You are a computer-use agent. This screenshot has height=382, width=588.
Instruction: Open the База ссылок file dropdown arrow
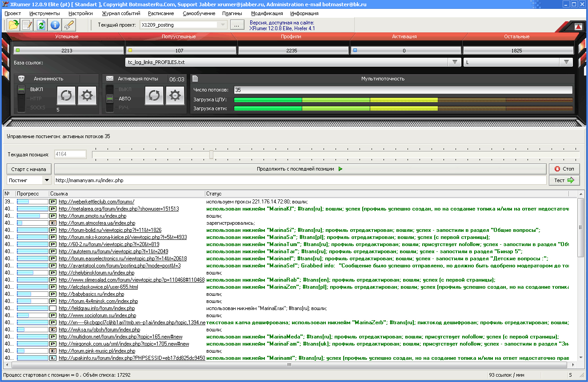454,63
